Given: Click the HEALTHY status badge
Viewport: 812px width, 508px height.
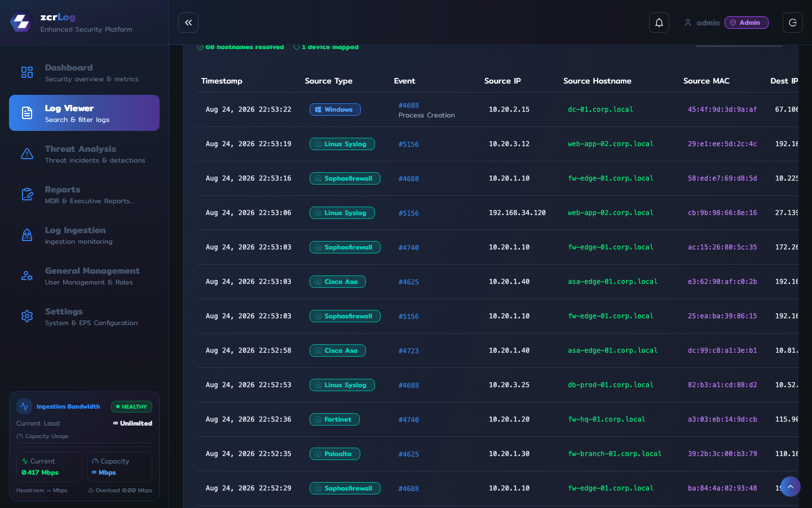Looking at the screenshot, I should pos(132,406).
